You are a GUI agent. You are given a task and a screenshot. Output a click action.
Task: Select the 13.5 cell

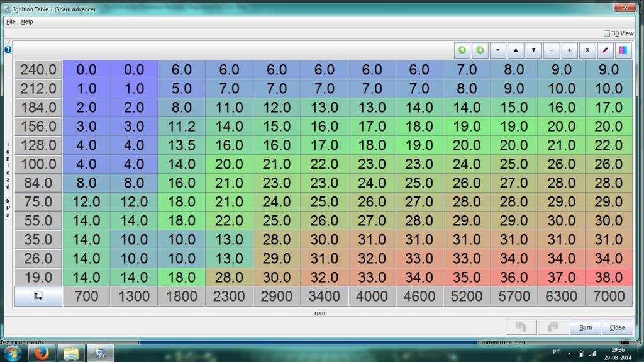tap(182, 145)
